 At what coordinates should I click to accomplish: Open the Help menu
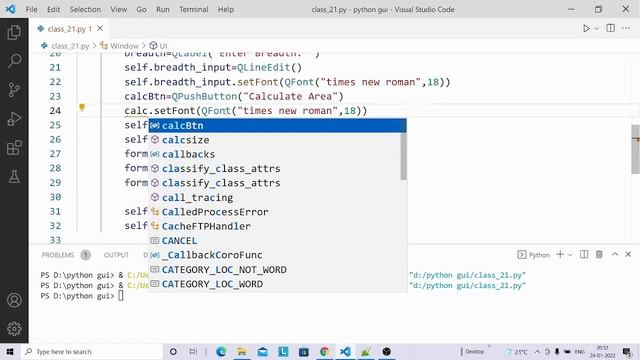pyautogui.click(x=225, y=9)
